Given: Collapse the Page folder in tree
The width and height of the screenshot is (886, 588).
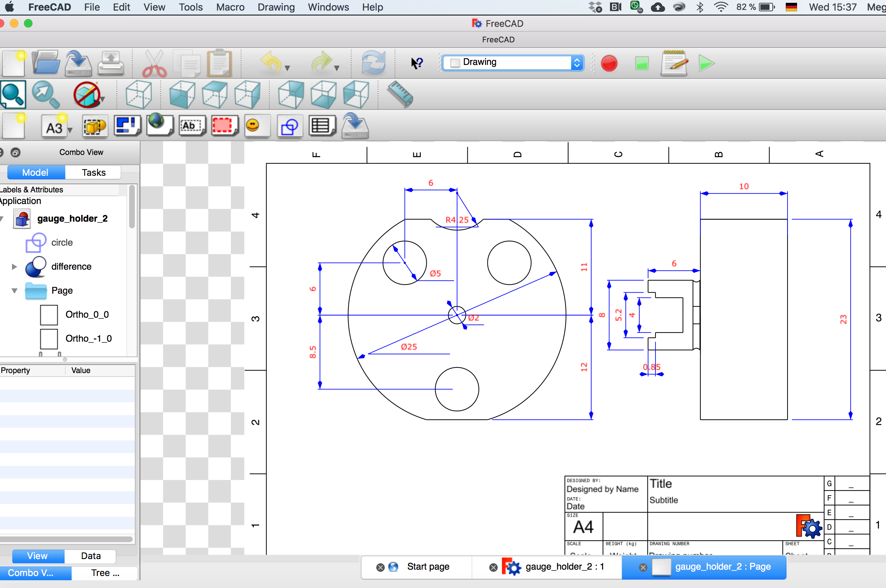Looking at the screenshot, I should 14,290.
